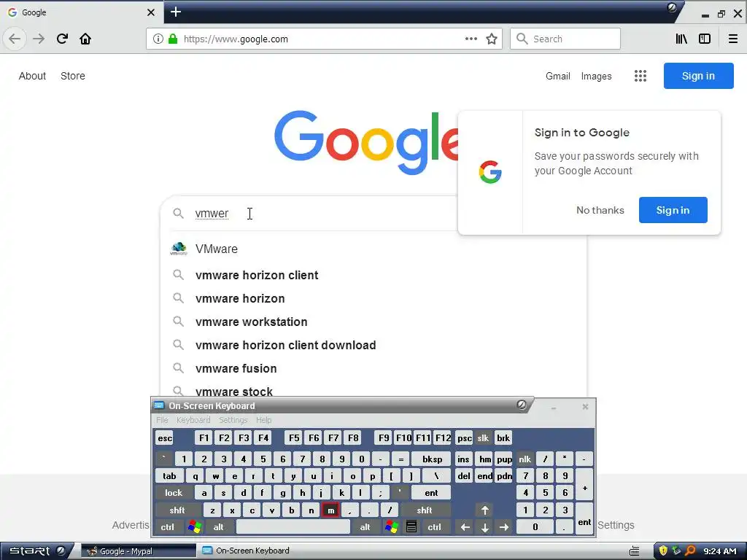Click keyboard icon in the taskbar tray
Image resolution: width=747 pixels, height=560 pixels.
[634, 551]
